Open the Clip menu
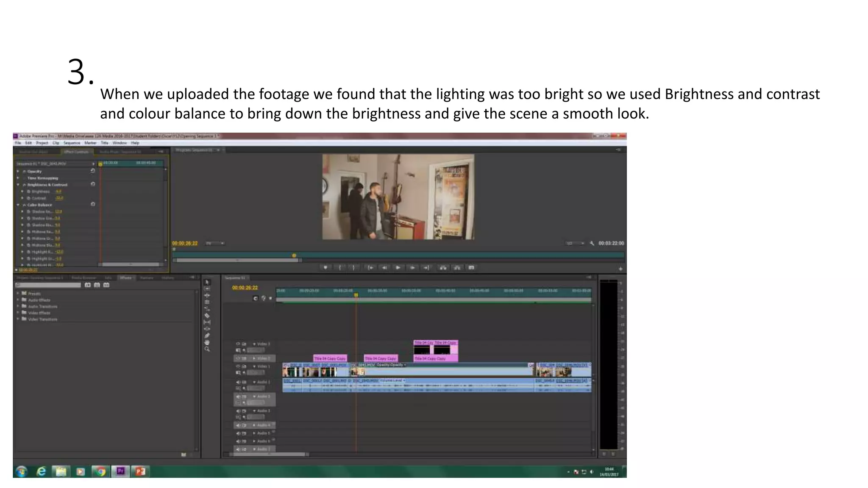868x488 pixels. (56, 143)
